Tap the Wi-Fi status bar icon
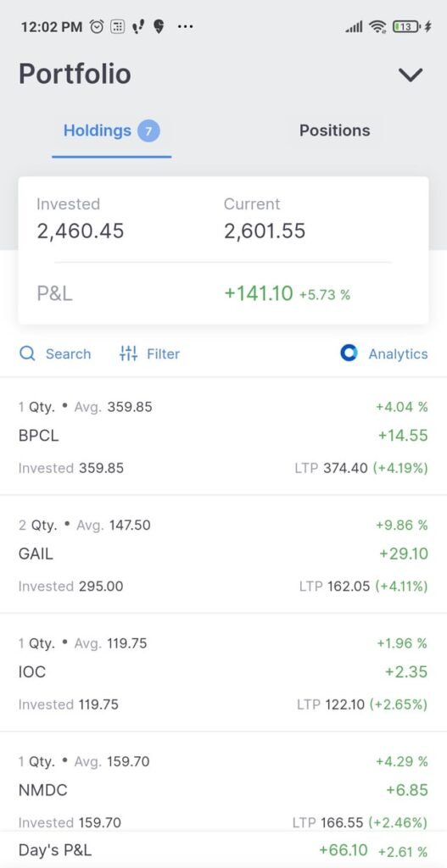 [x=377, y=26]
